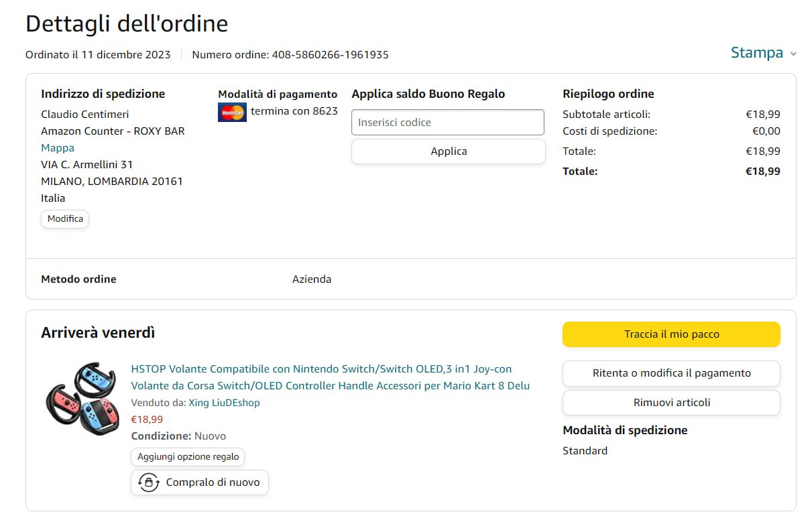Viewport: 812px width, 520px height.
Task: Select Ritenta o modifica il pagamento
Action: [x=671, y=373]
